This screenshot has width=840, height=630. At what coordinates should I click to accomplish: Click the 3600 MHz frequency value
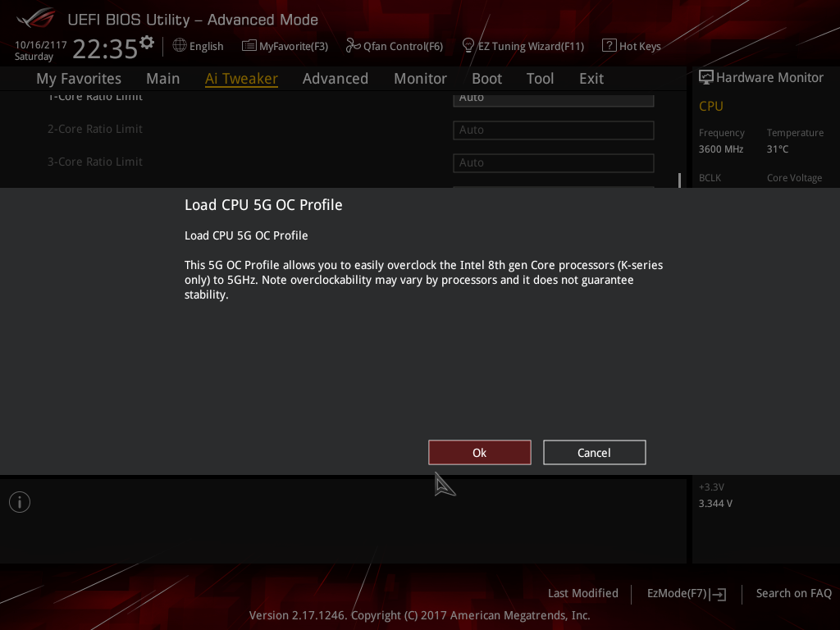(720, 149)
